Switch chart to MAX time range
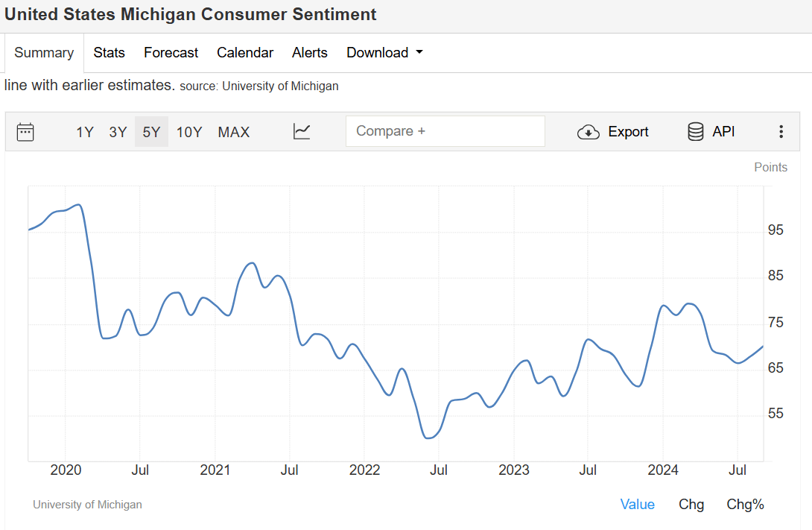Image resolution: width=812 pixels, height=530 pixels. click(234, 132)
